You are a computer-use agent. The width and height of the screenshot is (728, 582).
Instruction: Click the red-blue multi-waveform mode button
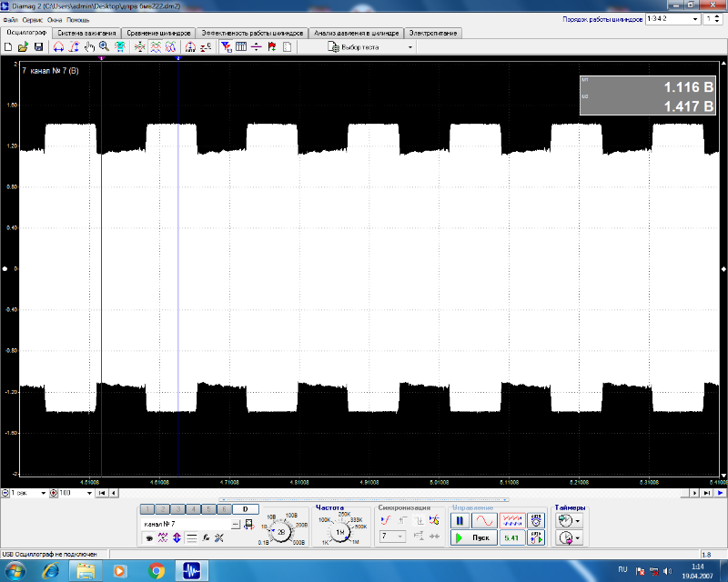pyautogui.click(x=512, y=521)
